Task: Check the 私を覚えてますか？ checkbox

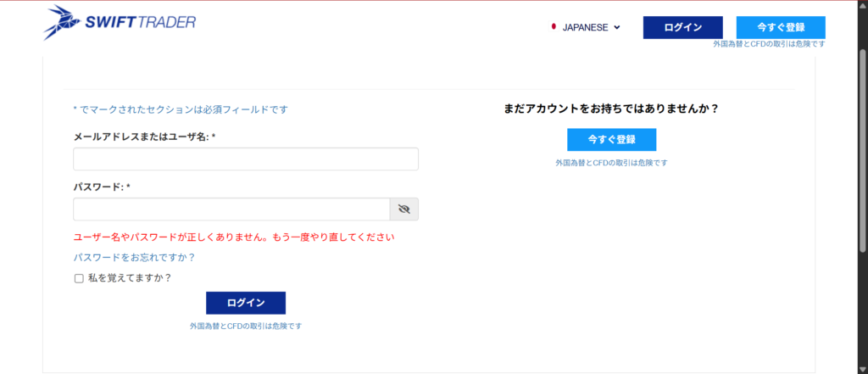Action: [79, 278]
